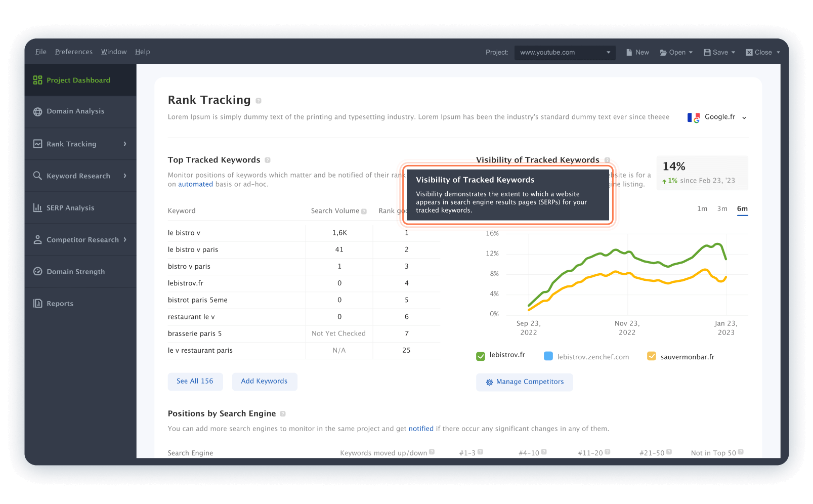Click the help icon next to #1-3
The width and height of the screenshot is (813, 504).
click(480, 452)
